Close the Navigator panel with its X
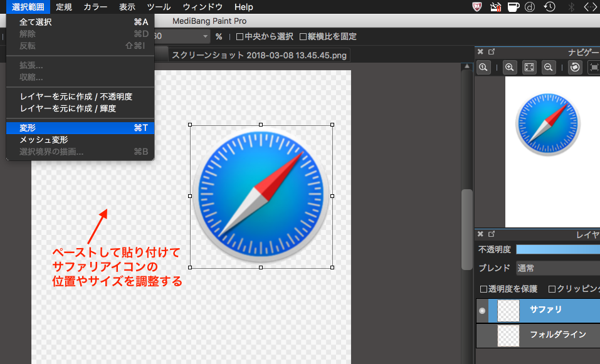 pos(480,51)
